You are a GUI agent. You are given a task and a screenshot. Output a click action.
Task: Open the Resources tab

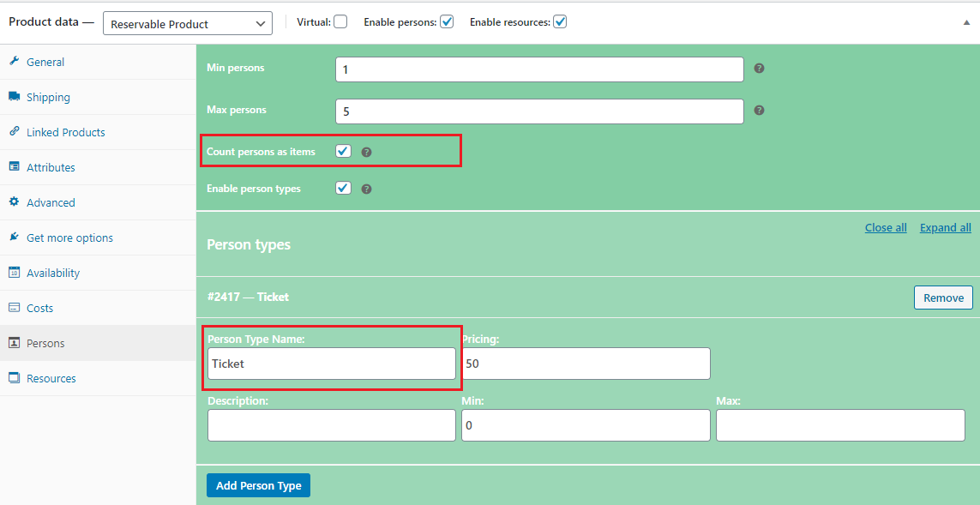tap(51, 378)
